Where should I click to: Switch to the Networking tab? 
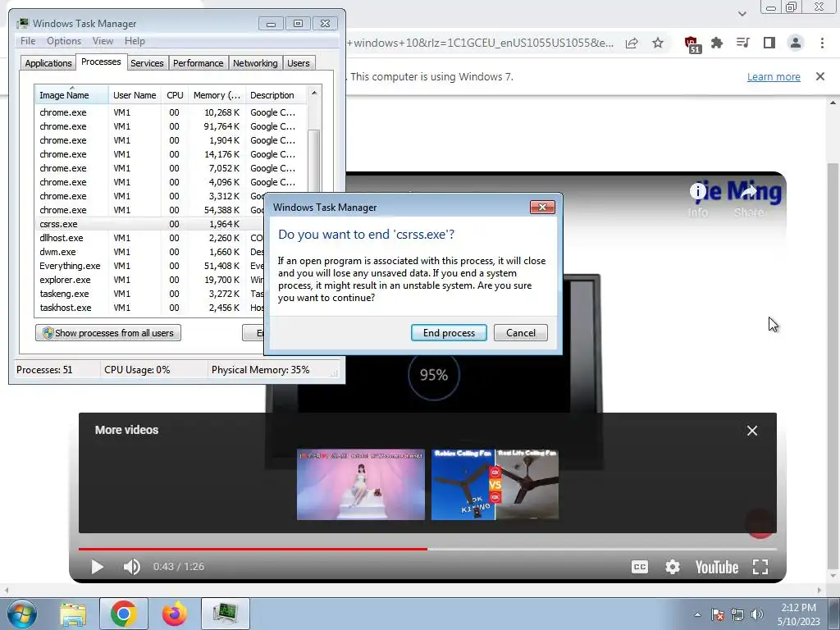click(x=255, y=63)
